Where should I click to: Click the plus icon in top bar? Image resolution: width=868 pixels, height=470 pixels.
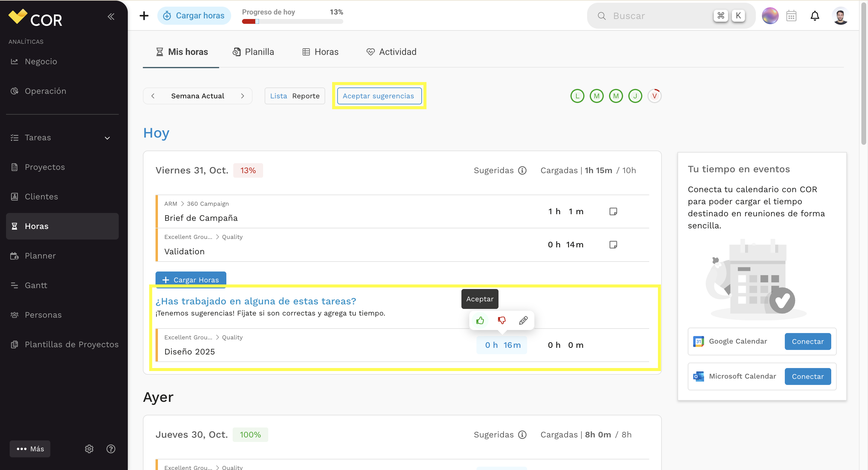(144, 15)
